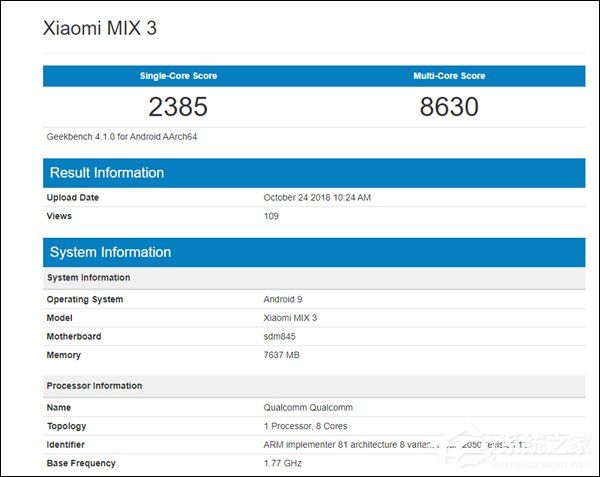Select the 1.77 GHz value
The height and width of the screenshot is (477, 600).
click(282, 463)
